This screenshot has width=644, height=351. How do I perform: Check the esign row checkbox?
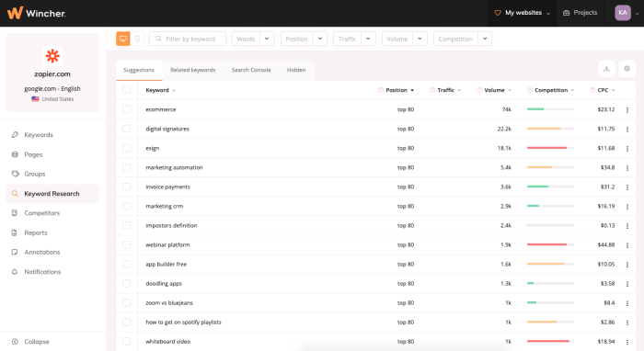click(127, 148)
